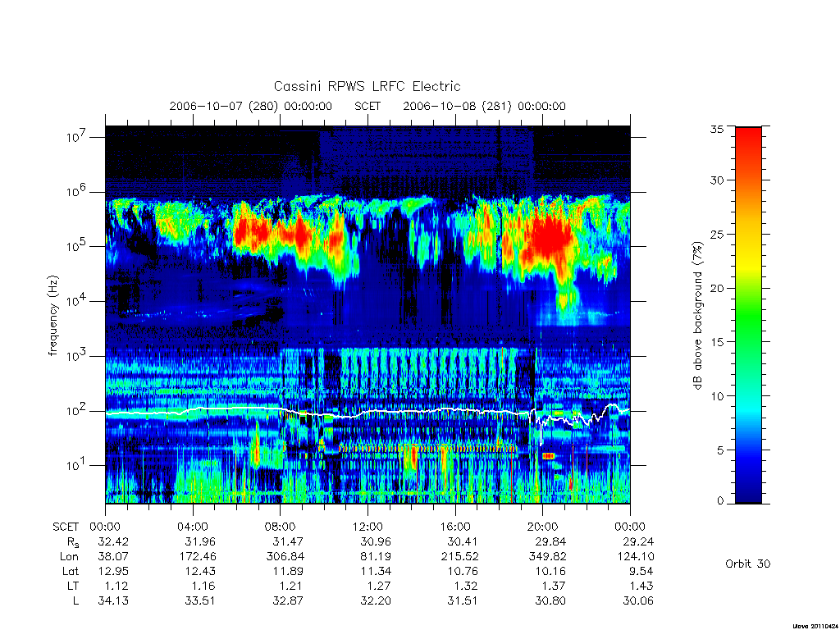Click the L value 34.13
The height and width of the screenshot is (630, 840).
point(113,601)
